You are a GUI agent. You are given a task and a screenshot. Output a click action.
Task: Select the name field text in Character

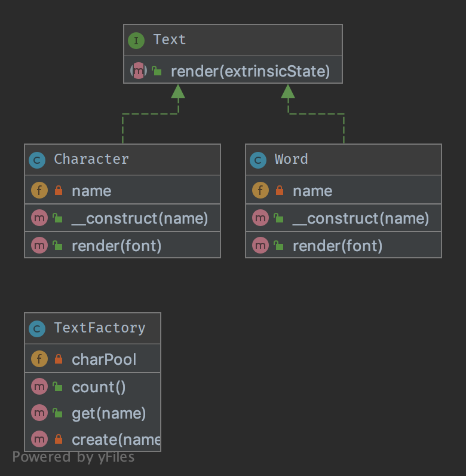tap(91, 191)
